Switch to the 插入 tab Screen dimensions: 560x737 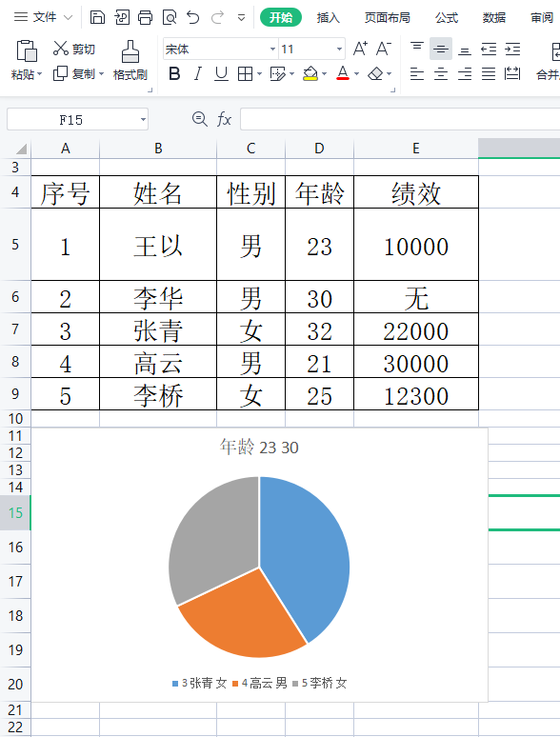pyautogui.click(x=329, y=18)
